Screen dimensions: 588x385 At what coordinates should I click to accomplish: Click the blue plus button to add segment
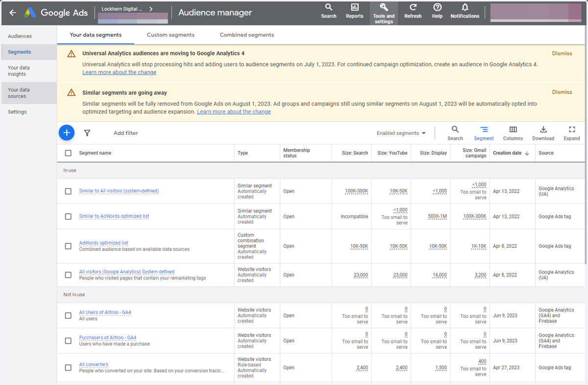click(67, 132)
